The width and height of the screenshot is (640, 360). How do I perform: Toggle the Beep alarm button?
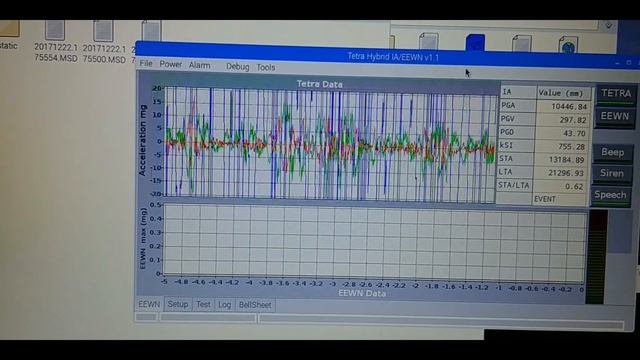click(613, 153)
